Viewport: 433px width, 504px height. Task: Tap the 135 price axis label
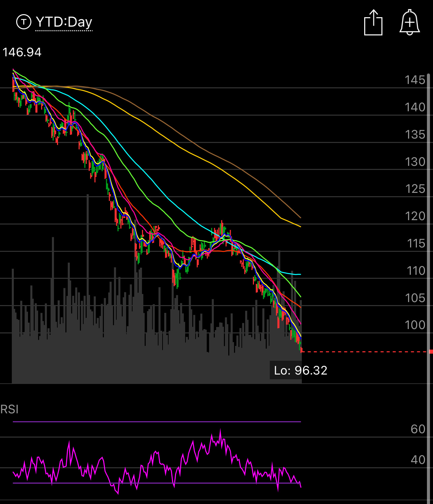(415, 135)
